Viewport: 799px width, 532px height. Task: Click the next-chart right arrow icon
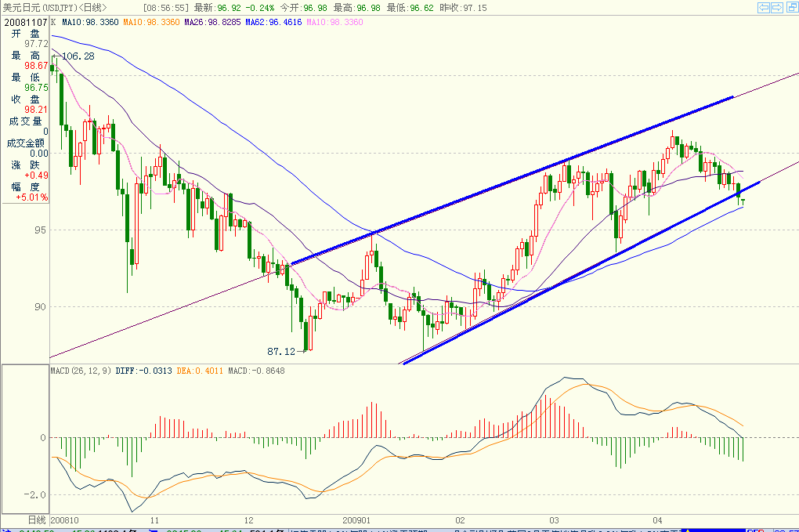[777, 7]
